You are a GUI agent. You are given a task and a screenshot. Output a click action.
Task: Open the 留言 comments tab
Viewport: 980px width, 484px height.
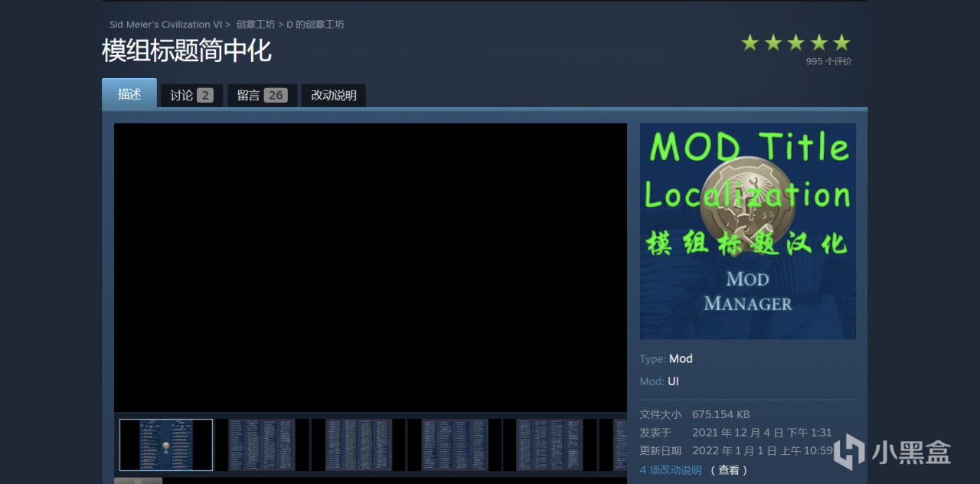[x=262, y=96]
